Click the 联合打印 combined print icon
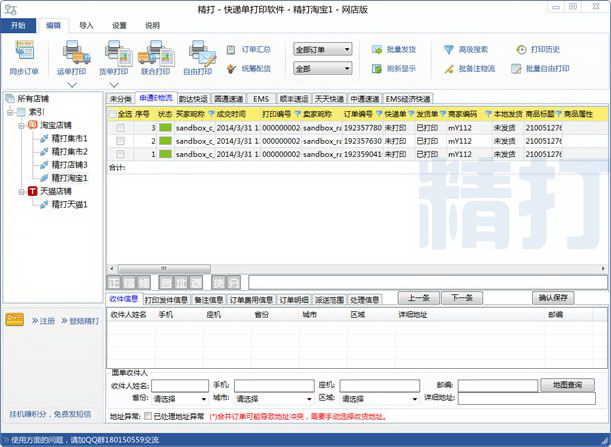This screenshot has width=611, height=447. [155, 52]
